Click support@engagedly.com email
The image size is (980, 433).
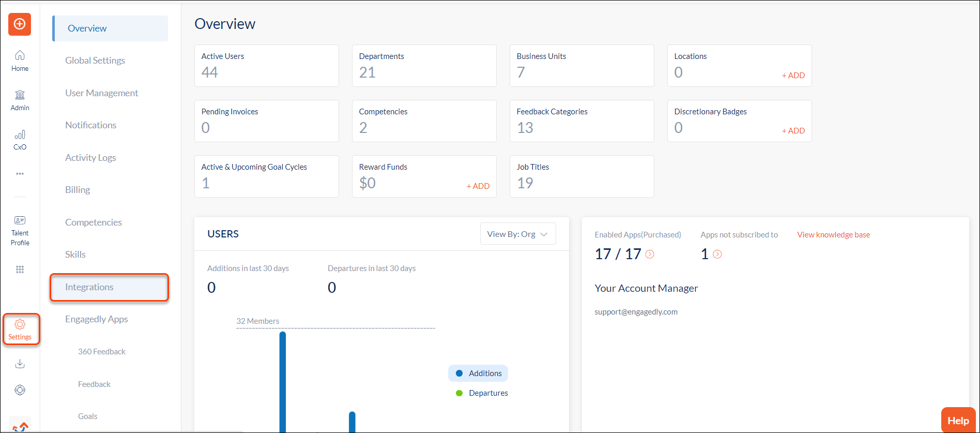(x=636, y=312)
